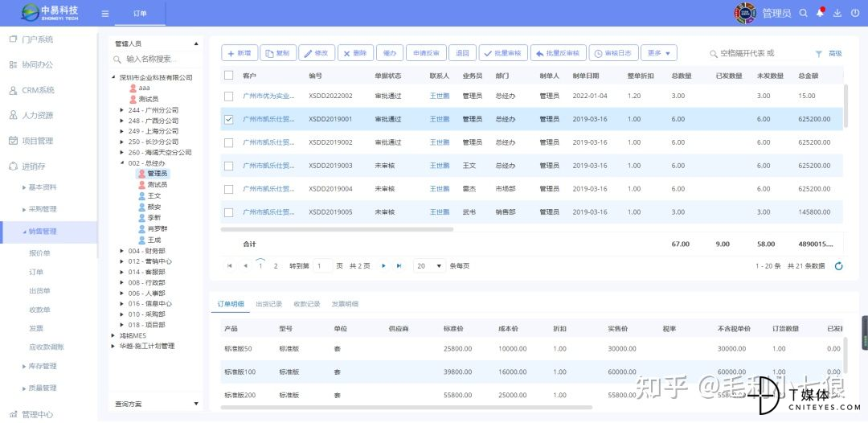This screenshot has height=423, width=868.
Task: Click the 输入名称搜索 input field
Action: [x=156, y=59]
